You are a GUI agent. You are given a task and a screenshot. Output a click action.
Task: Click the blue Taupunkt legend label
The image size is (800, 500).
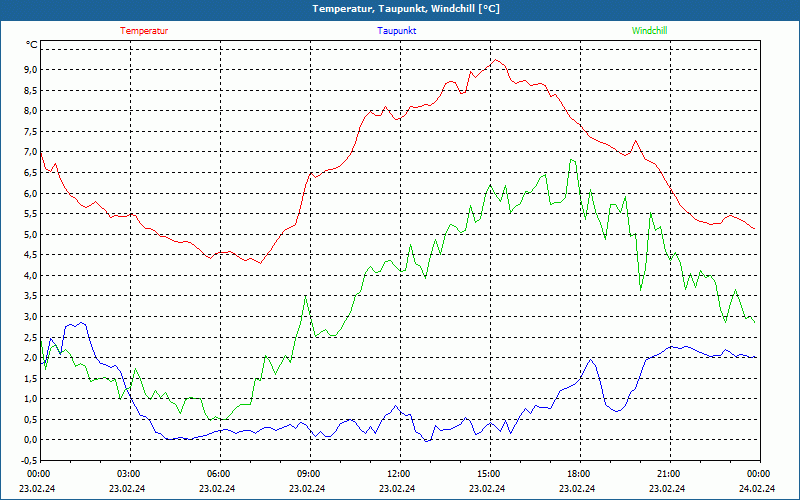click(396, 31)
